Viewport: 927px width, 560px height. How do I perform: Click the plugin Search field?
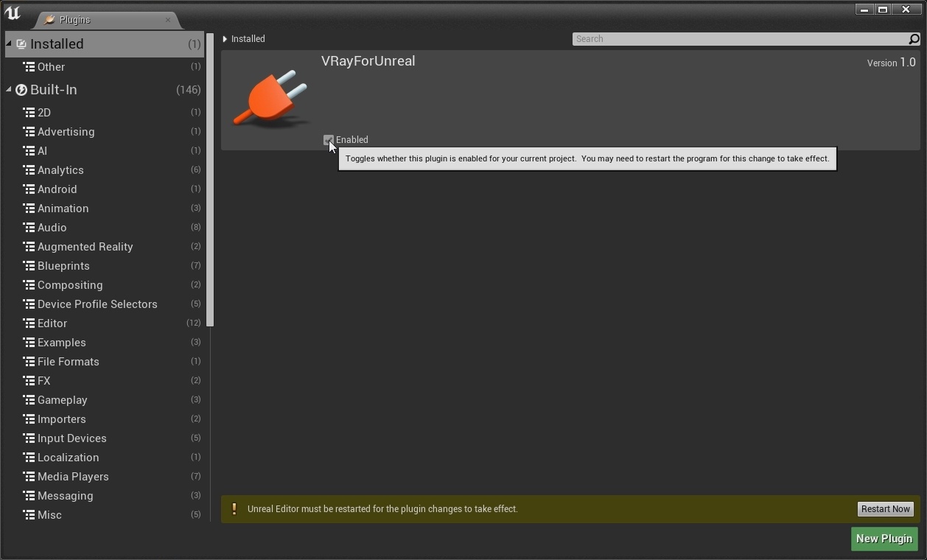click(740, 39)
